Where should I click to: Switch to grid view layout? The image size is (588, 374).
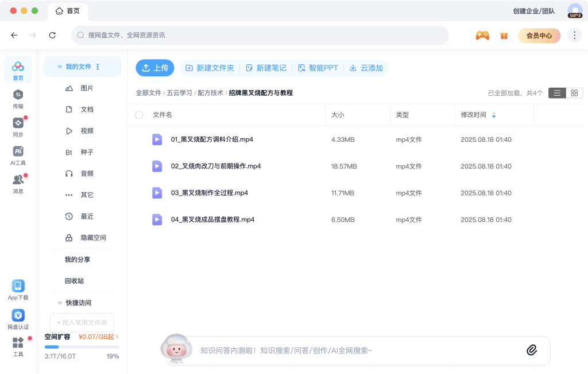pos(574,93)
